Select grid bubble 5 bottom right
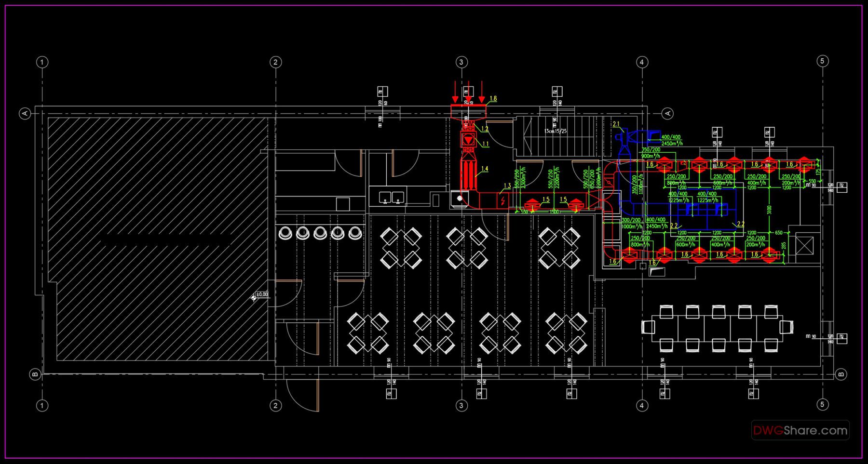Image resolution: width=868 pixels, height=464 pixels. [x=823, y=405]
